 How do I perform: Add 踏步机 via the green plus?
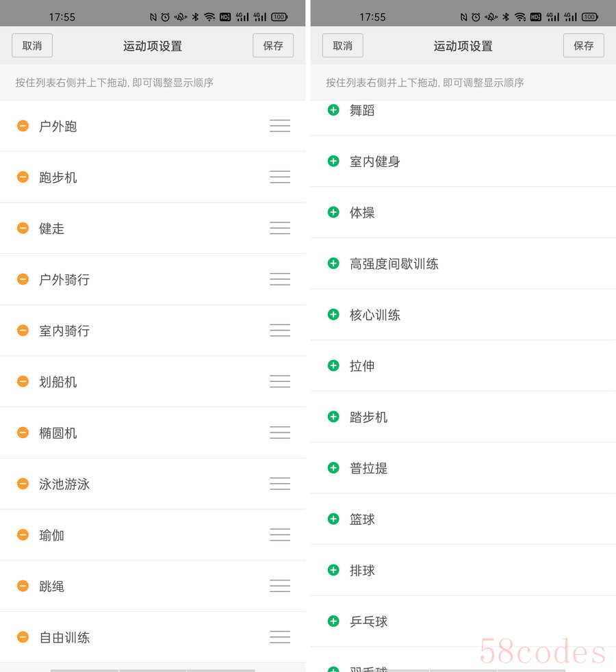coord(333,417)
